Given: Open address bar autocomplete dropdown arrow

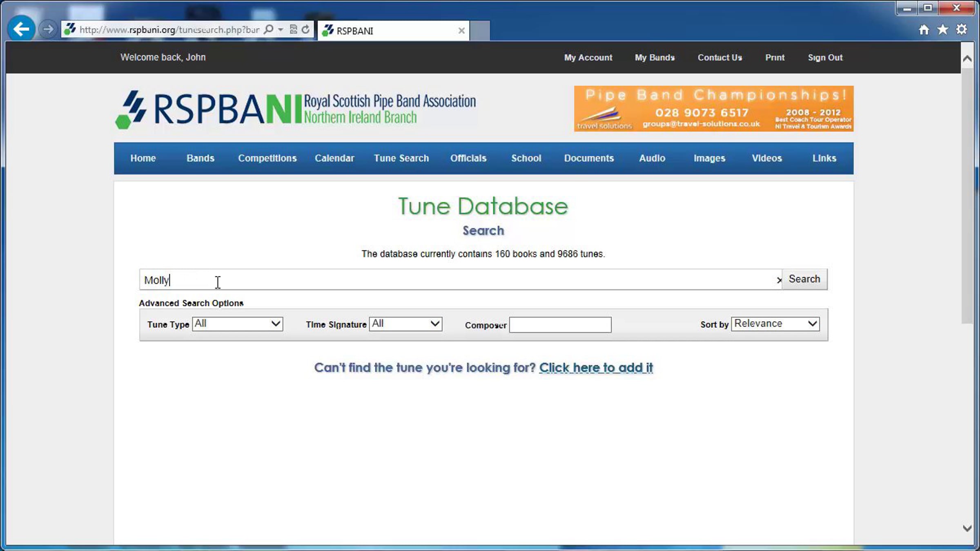Looking at the screenshot, I should point(281,29).
